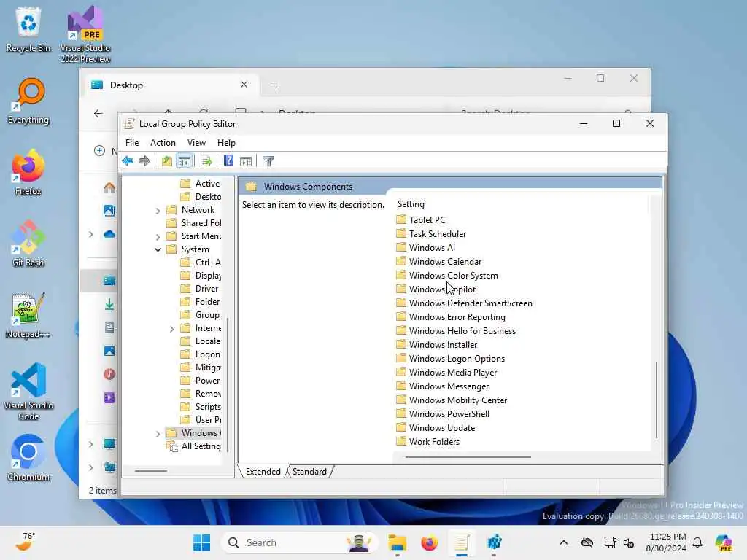Click the Up one level folder icon
This screenshot has height=560, width=747.
(x=166, y=161)
